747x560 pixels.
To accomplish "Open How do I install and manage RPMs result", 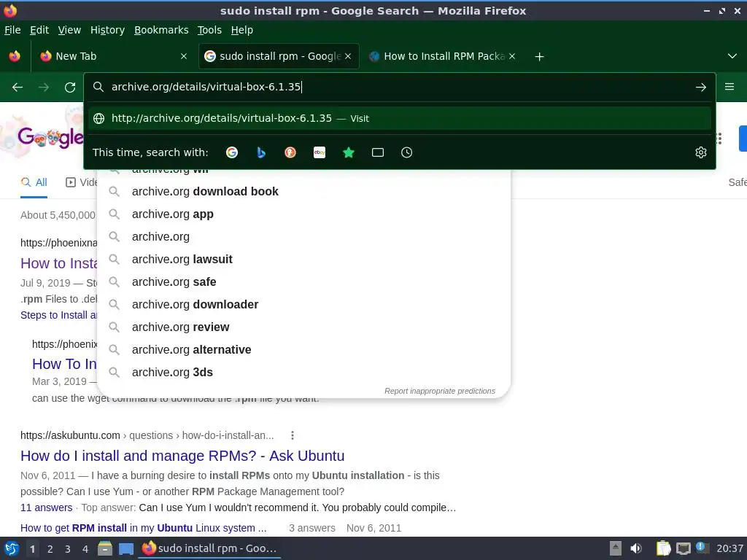I will click(x=182, y=456).
